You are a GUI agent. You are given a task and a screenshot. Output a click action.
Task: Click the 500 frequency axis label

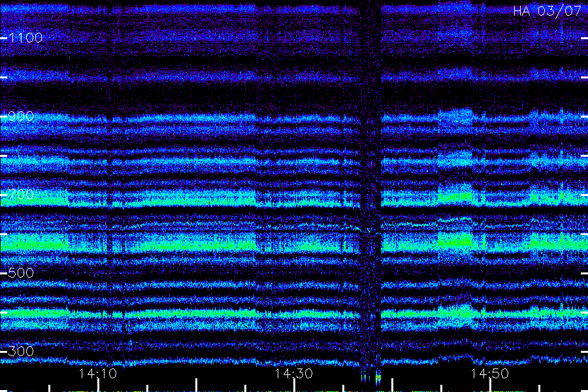21,273
